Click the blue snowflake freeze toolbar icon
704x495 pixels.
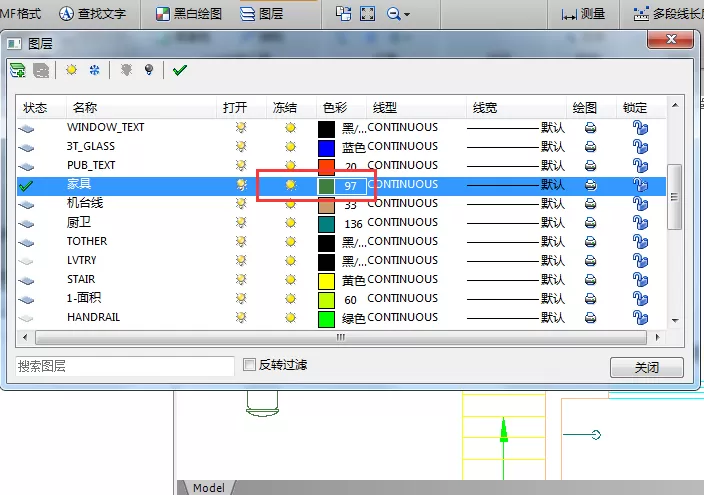click(x=95, y=70)
